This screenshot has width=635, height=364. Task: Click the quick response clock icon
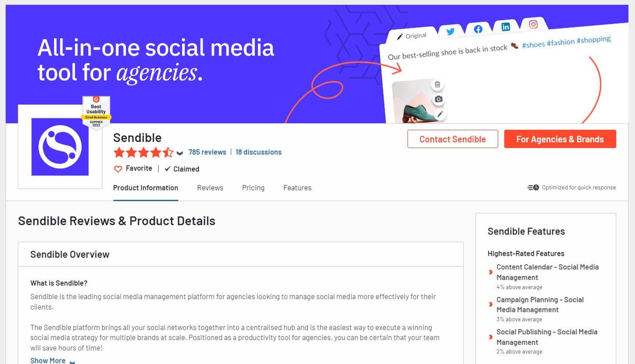click(533, 187)
